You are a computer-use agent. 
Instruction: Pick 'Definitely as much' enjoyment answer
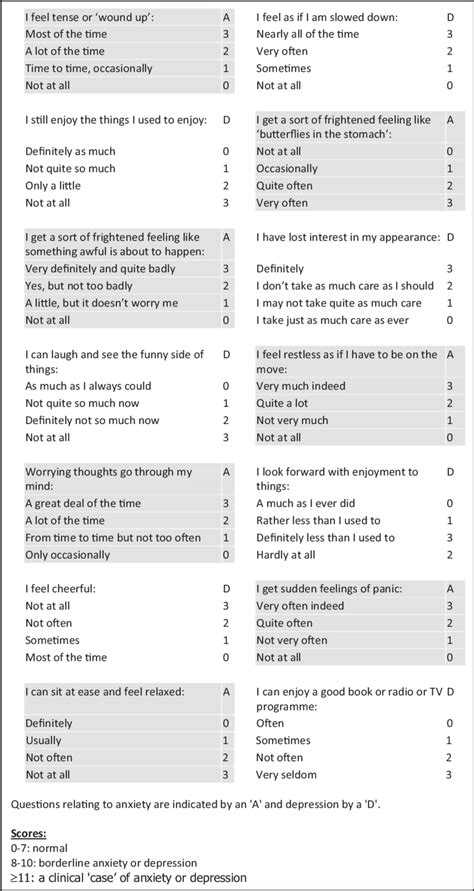click(x=70, y=152)
